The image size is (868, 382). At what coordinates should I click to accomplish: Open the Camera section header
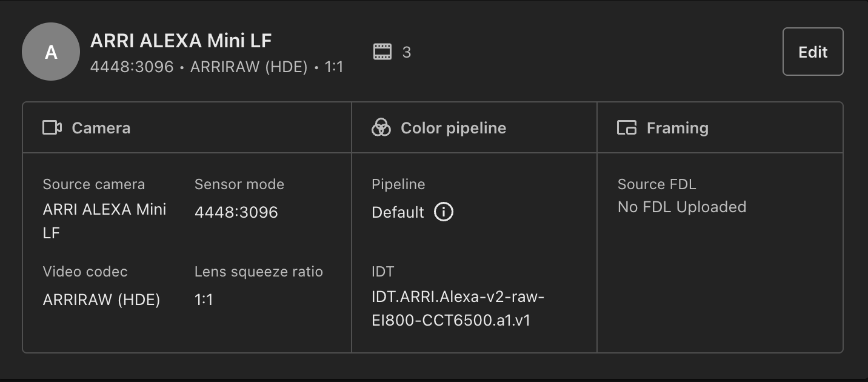point(187,127)
